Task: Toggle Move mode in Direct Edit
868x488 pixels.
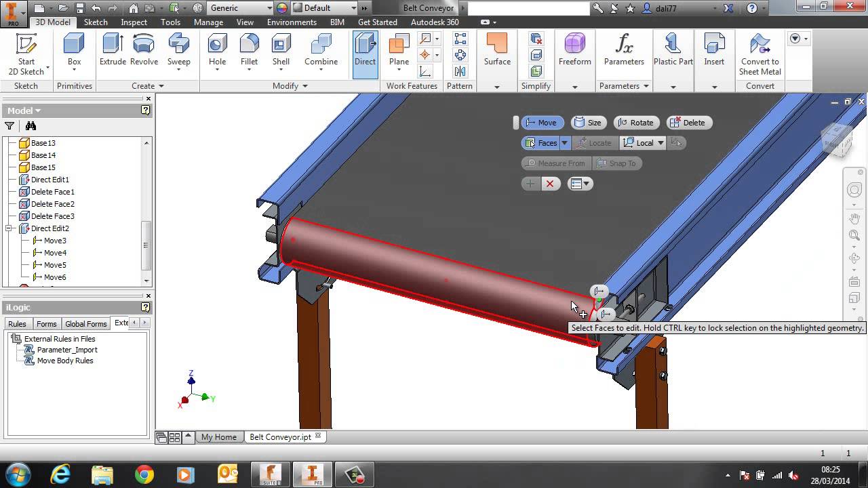Action: 542,123
